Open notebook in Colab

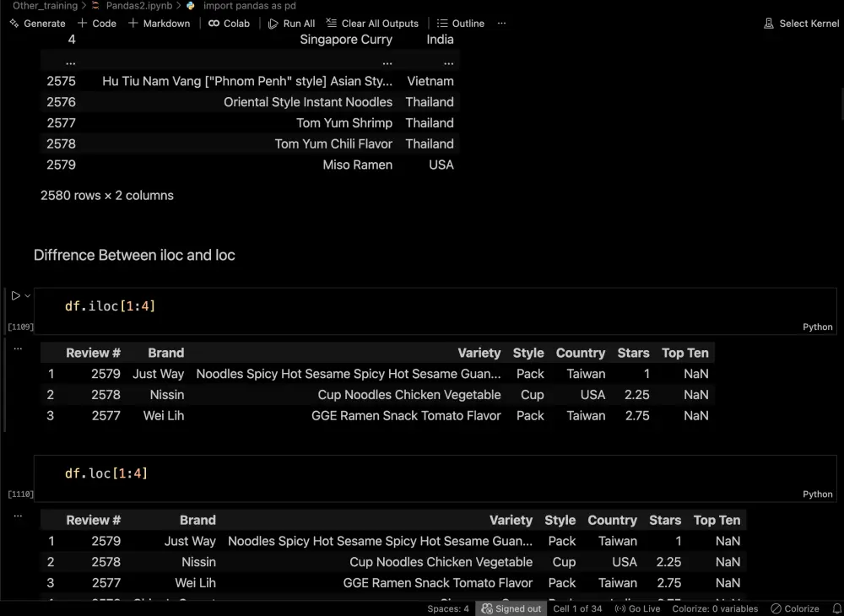[x=230, y=23]
